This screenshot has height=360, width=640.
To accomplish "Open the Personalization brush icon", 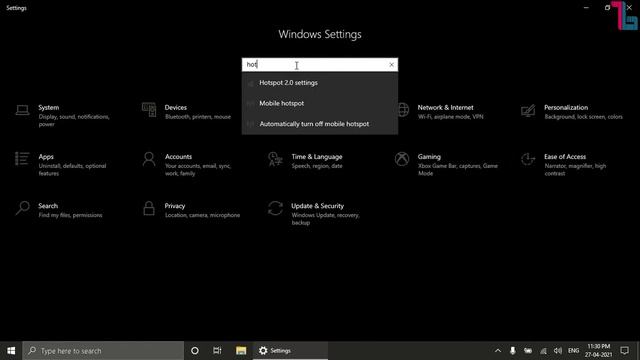I will click(528, 110).
